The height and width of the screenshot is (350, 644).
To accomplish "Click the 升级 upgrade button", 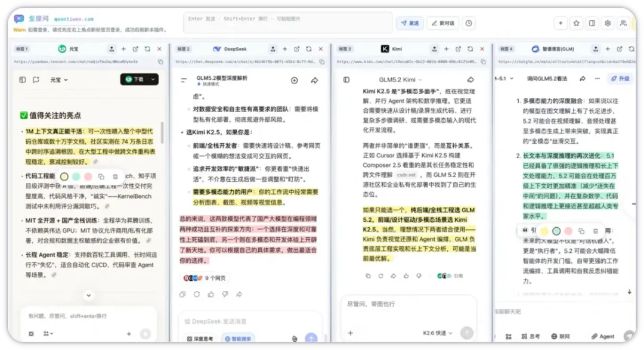I will (x=620, y=79).
